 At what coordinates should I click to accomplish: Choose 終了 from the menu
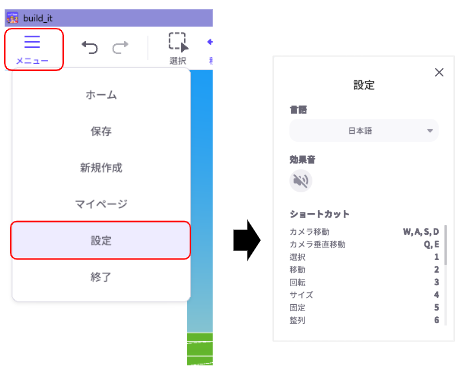click(x=101, y=277)
